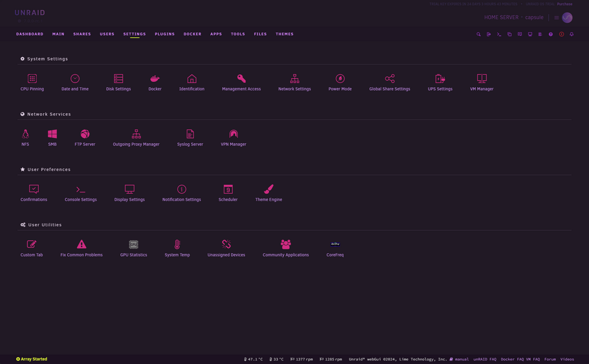Click the UNRAID logo
Image resolution: width=589 pixels, height=364 pixels.
point(29,13)
